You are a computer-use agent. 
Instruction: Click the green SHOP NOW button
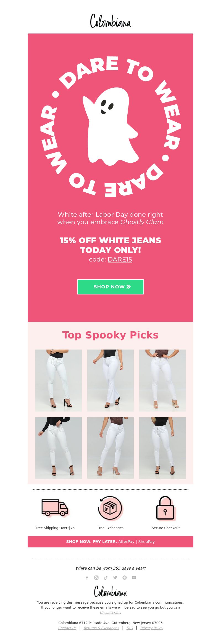(x=110, y=287)
